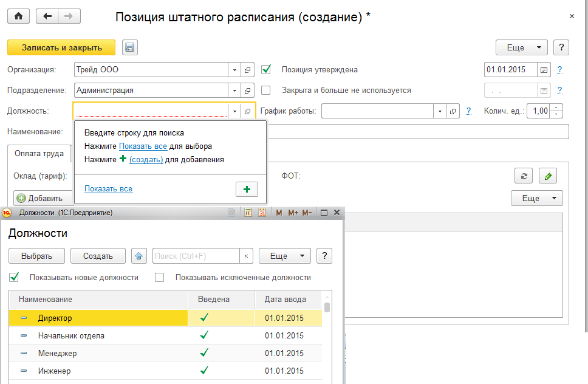This screenshot has height=384, width=588.
Task: Click the up-arrow icon in Должности toolbar
Action: [139, 256]
